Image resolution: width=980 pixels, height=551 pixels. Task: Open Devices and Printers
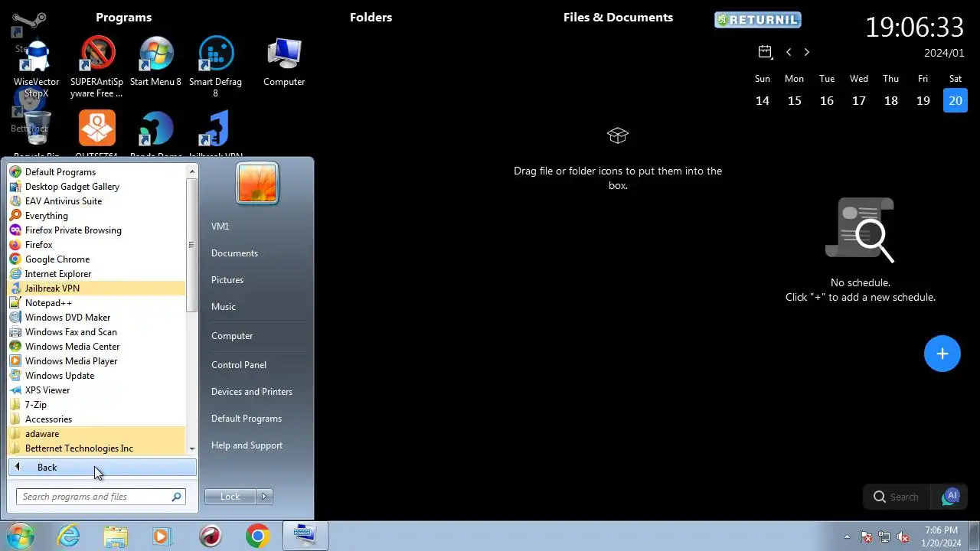[252, 392]
